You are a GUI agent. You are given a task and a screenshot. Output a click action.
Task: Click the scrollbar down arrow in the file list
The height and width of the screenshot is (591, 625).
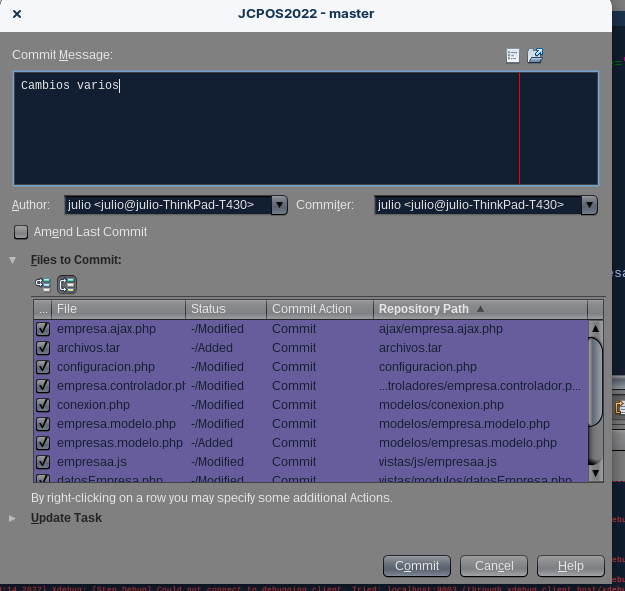point(596,472)
